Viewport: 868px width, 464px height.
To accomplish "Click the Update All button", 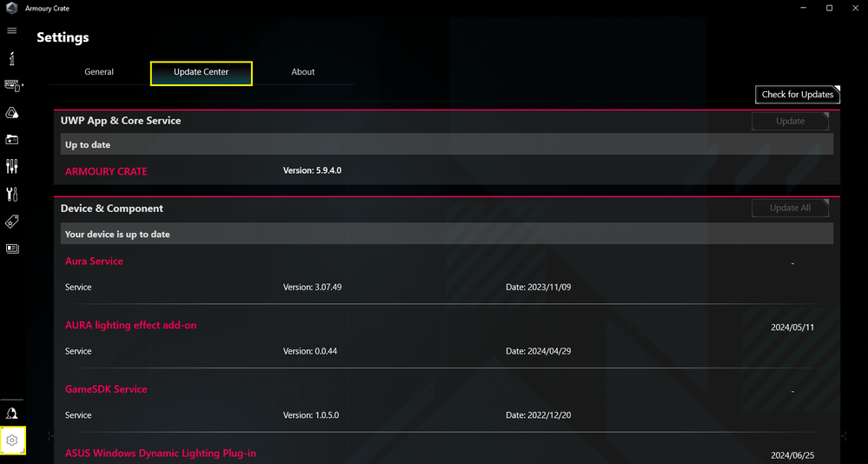I will coord(790,208).
